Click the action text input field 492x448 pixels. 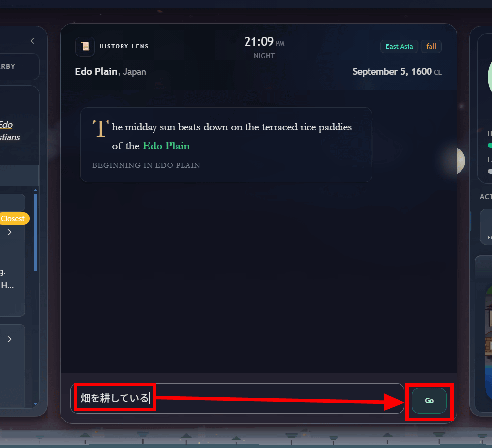(x=237, y=398)
